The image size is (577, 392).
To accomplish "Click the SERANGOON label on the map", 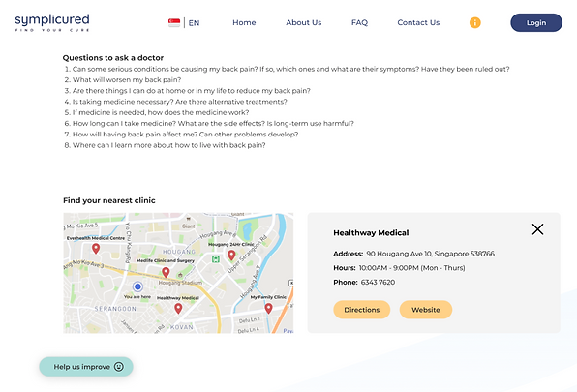I will 115,309.
